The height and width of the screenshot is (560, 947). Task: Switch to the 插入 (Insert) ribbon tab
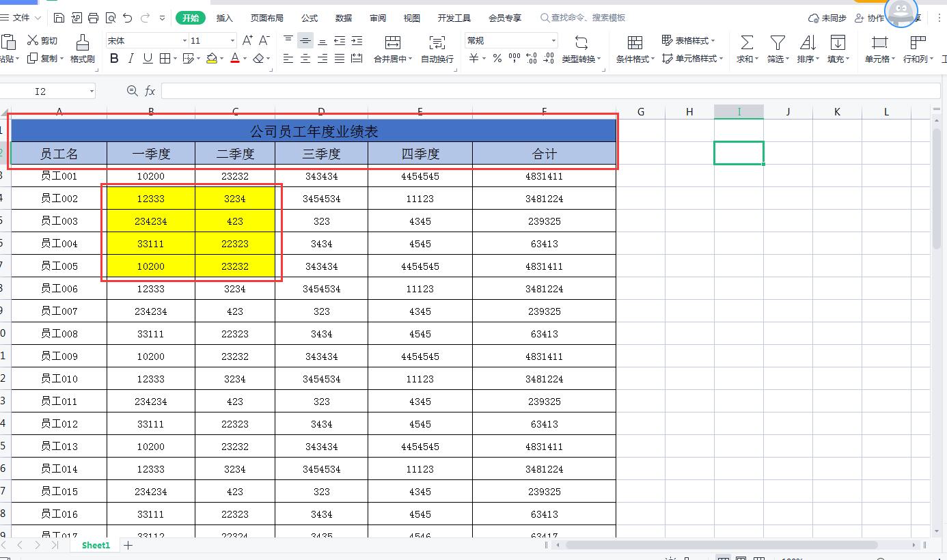click(224, 18)
